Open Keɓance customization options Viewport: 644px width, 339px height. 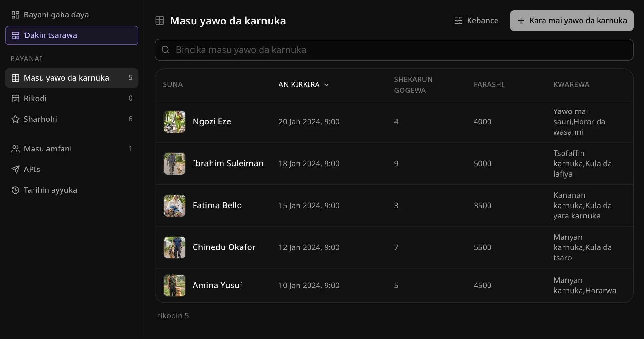pyautogui.click(x=476, y=21)
